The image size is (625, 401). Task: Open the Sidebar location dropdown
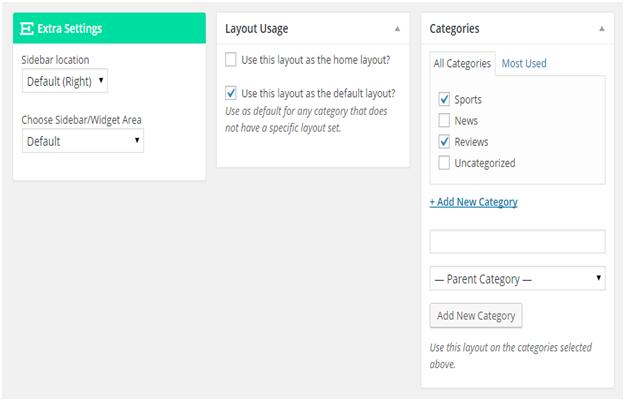[65, 81]
